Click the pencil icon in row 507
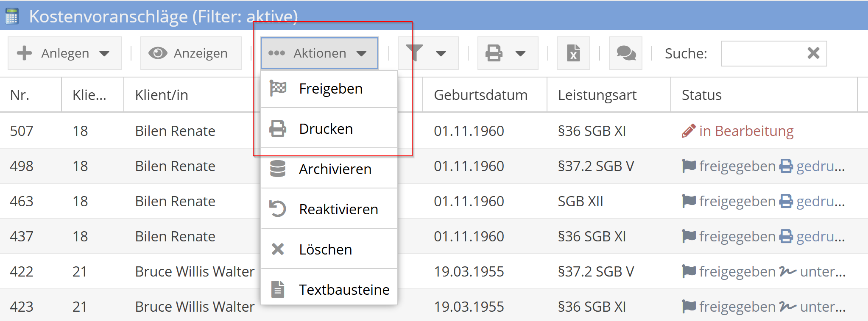 (x=689, y=131)
